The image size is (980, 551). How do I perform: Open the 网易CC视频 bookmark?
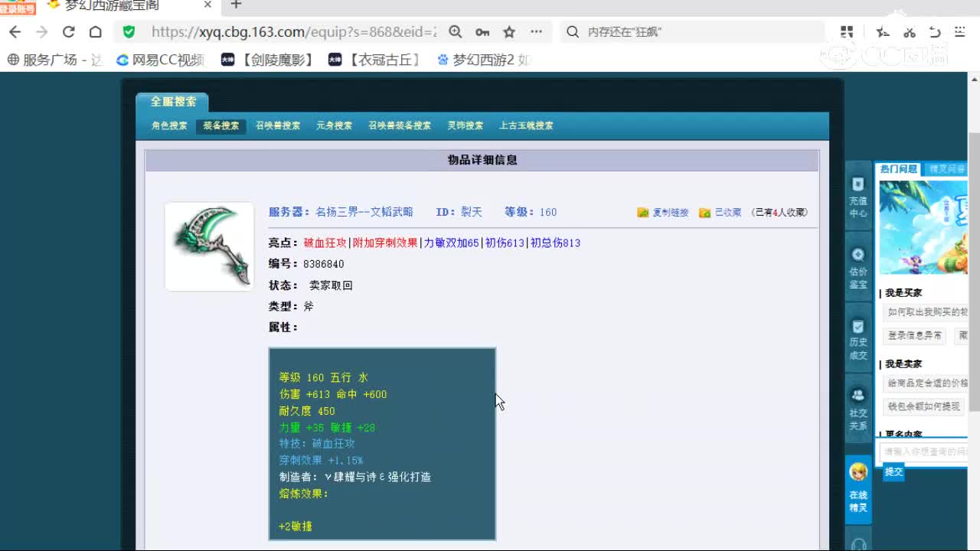[x=160, y=60]
